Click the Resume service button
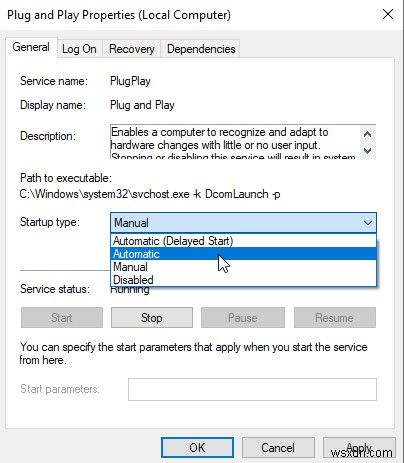The image size is (404, 463). coord(335,318)
